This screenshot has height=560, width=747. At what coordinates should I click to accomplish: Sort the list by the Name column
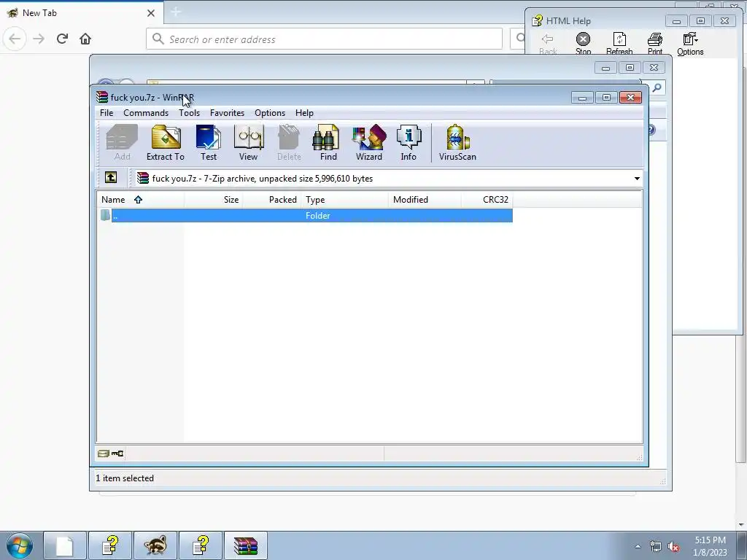pyautogui.click(x=140, y=200)
